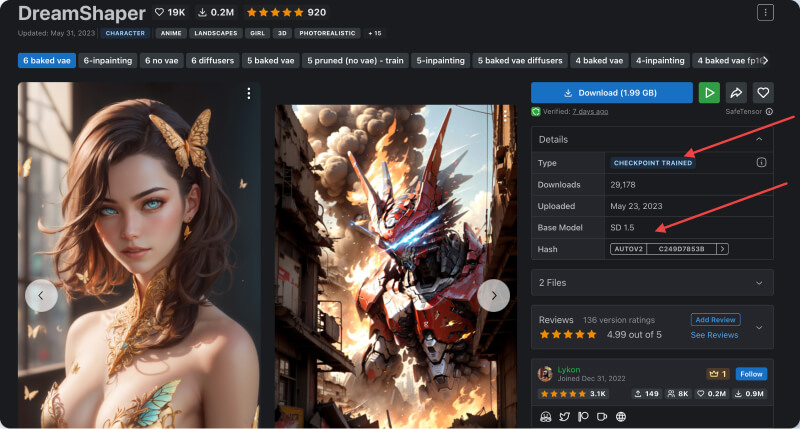Click the Twitter icon under Lykon profile
Viewport: 800px width, 429px height.
click(x=564, y=416)
